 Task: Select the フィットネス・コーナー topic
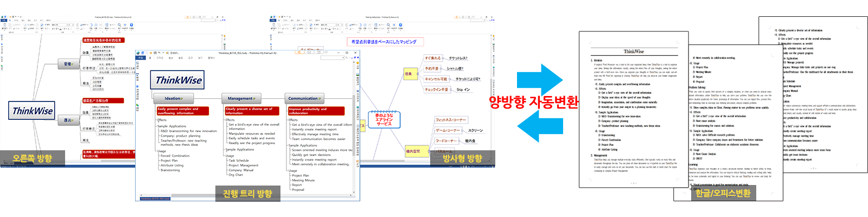pyautogui.click(x=450, y=120)
